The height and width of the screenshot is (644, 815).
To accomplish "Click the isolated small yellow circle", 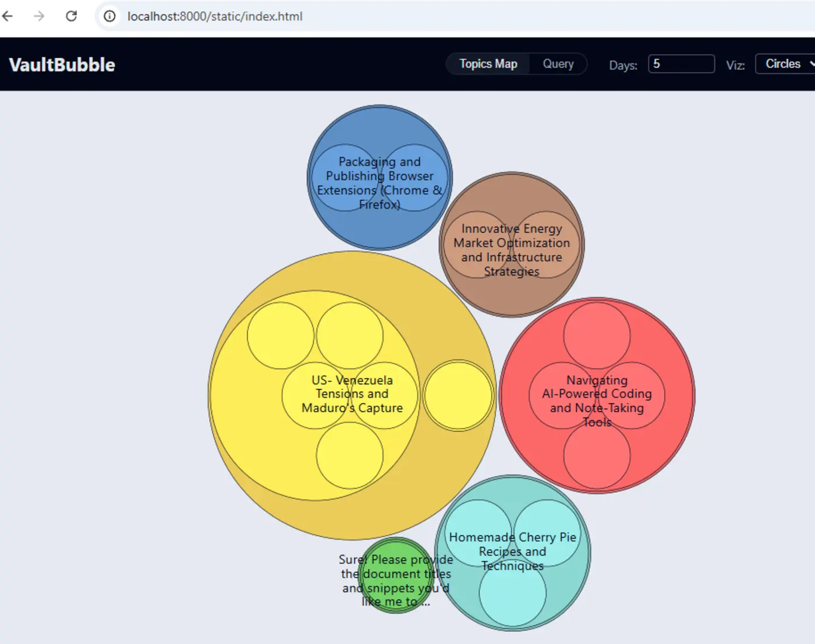I will tap(458, 395).
